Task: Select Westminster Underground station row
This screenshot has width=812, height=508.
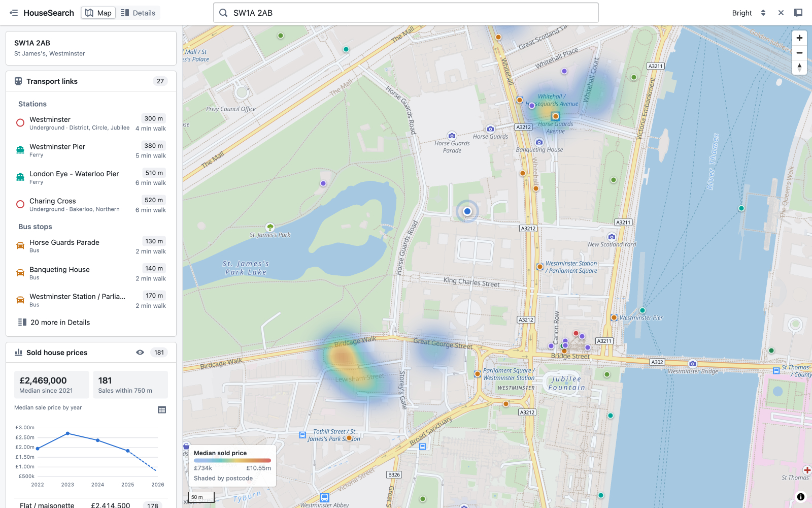Action: pyautogui.click(x=91, y=123)
